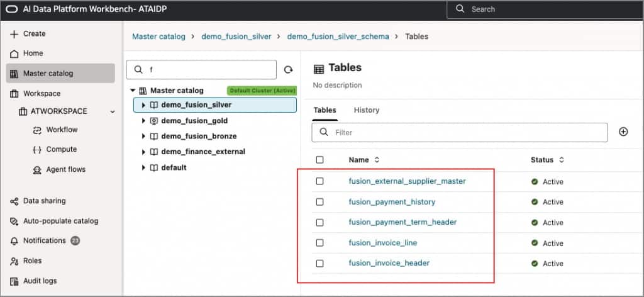Image resolution: width=644 pixels, height=297 pixels.
Task: Open Data sharing from the sidebar icon
Action: coord(14,201)
